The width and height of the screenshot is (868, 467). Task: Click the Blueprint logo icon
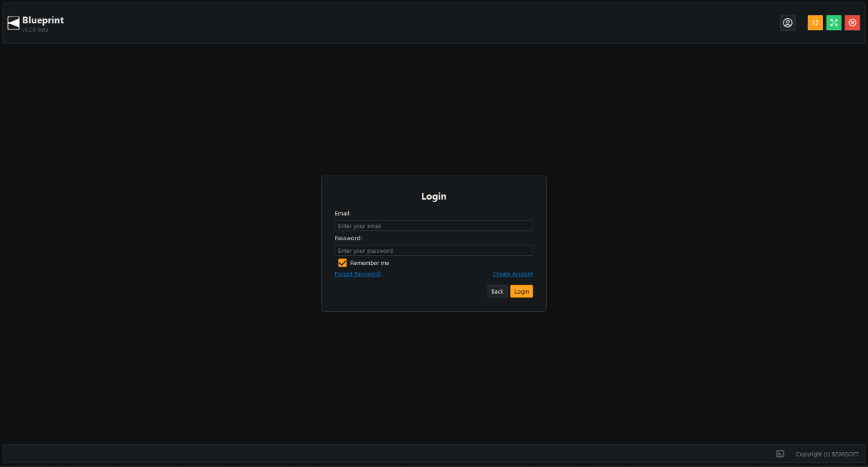(14, 23)
